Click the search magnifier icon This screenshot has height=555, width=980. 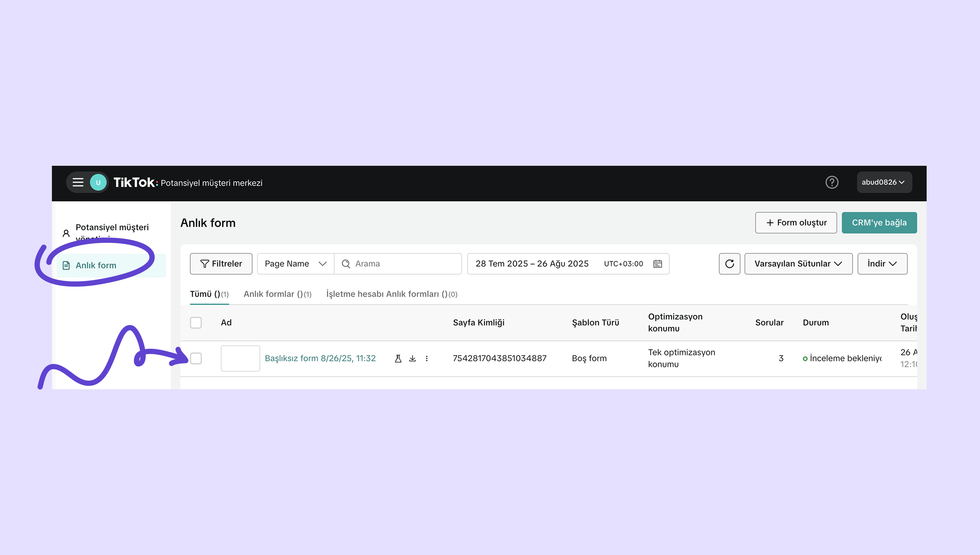(x=346, y=263)
